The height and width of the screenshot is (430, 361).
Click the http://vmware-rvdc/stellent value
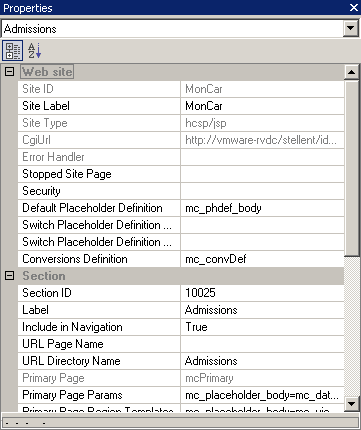261,140
